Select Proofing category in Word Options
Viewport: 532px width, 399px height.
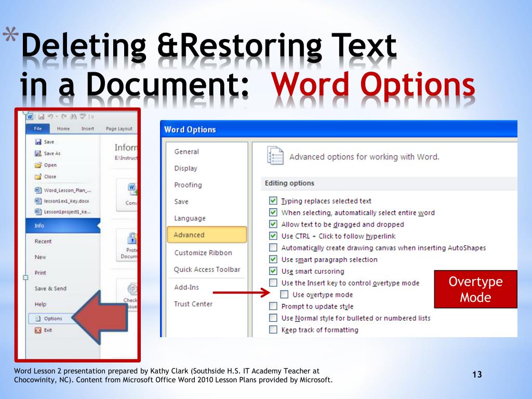click(x=188, y=185)
